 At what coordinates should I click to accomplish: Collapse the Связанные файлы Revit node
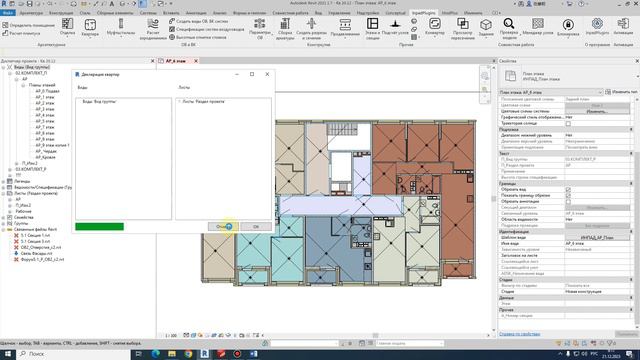click(x=3, y=229)
